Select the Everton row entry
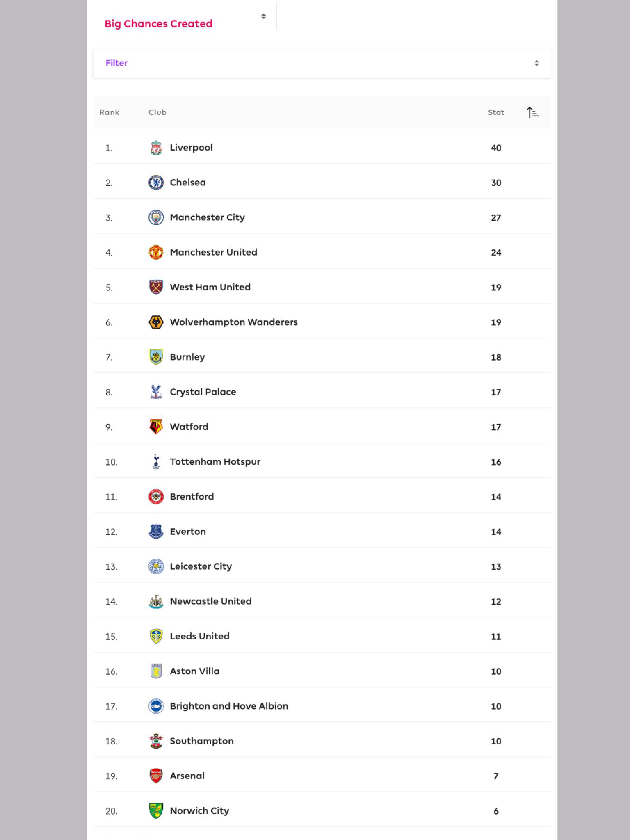 pyautogui.click(x=322, y=532)
